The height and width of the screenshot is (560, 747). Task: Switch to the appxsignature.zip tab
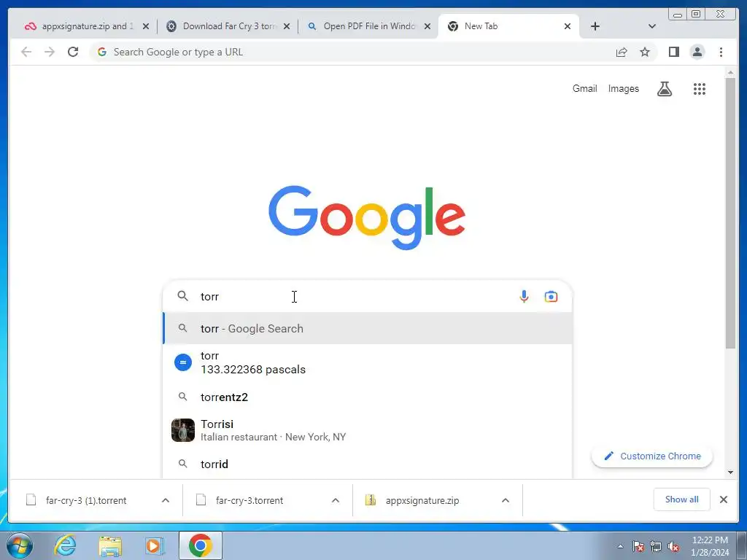coord(86,26)
